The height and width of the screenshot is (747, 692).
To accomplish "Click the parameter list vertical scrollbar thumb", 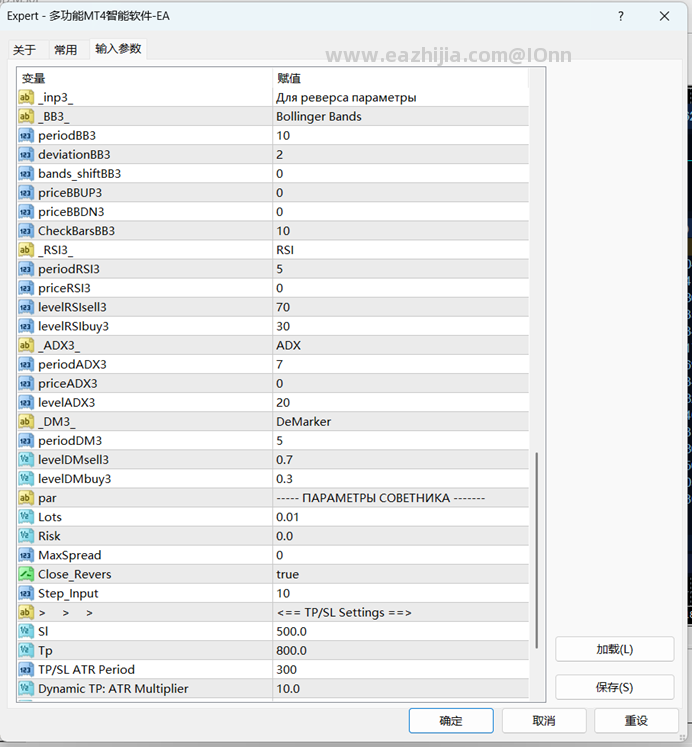I will click(537, 550).
